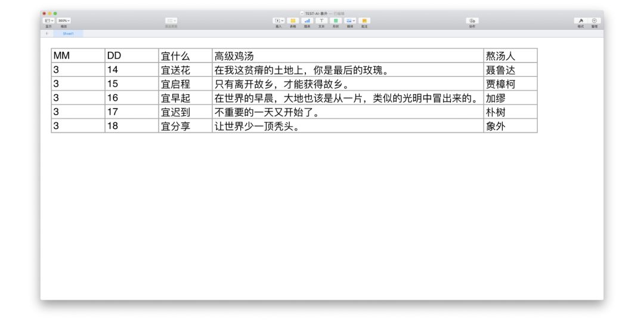
Task: Select the 贾樟柯 author cell
Action: pyautogui.click(x=510, y=84)
